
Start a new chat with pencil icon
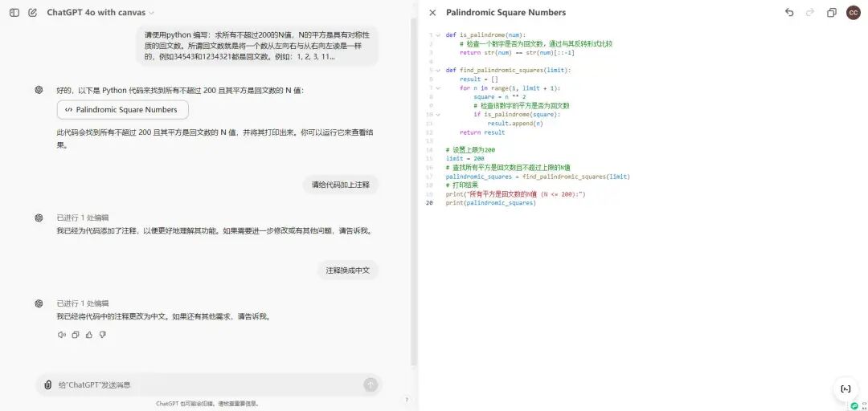(33, 12)
